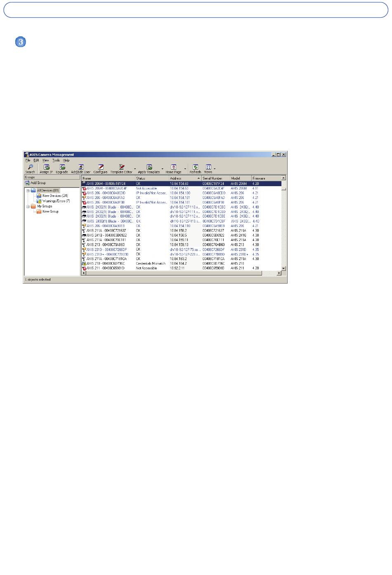Click the camera icon of AXIS 213 - 00408C70AB6D
This screenshot has height=575, width=392.
pyautogui.click(x=84, y=245)
